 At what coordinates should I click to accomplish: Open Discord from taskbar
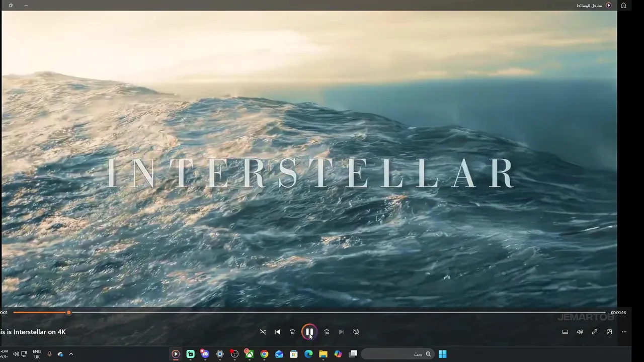pos(205,354)
